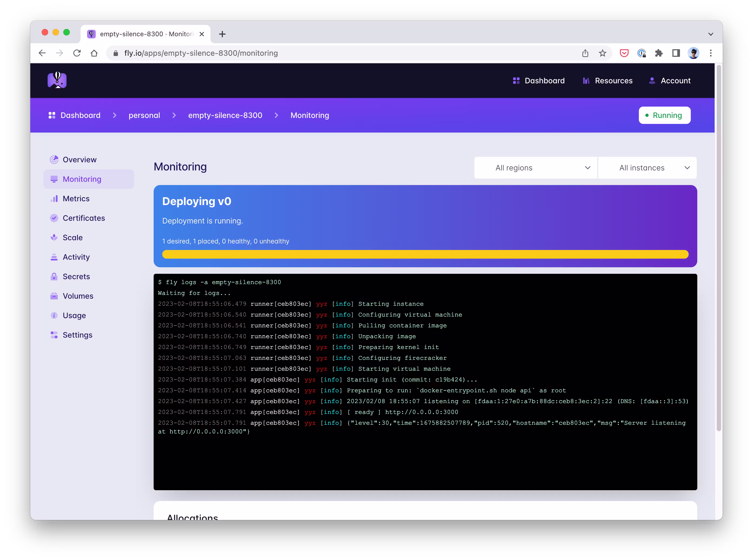This screenshot has height=560, width=753.
Task: Reload the page
Action: (x=77, y=53)
